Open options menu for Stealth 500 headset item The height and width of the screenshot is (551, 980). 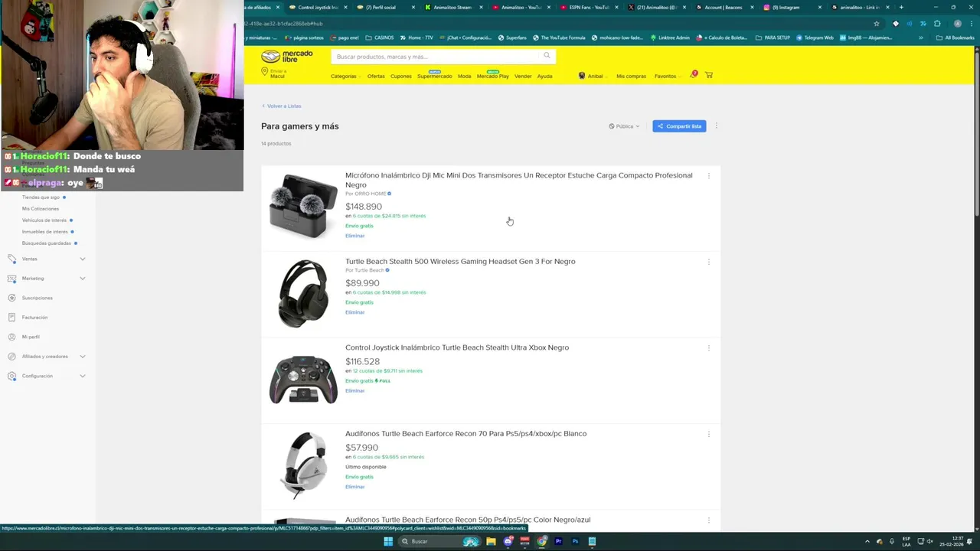tap(709, 262)
